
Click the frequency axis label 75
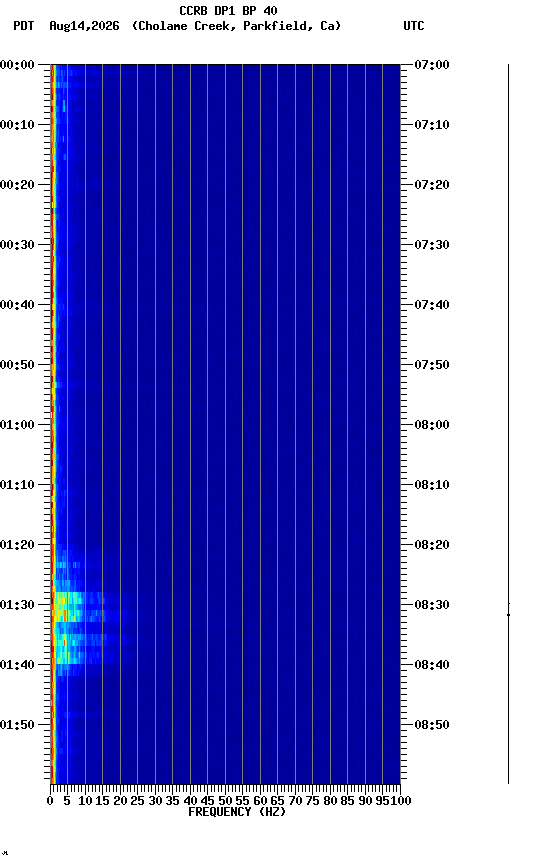[x=312, y=801]
